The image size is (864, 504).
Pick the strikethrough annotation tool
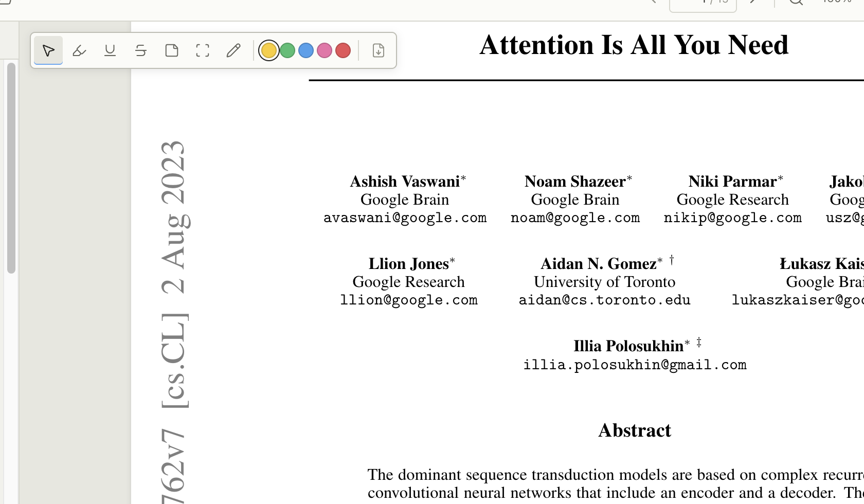click(141, 50)
